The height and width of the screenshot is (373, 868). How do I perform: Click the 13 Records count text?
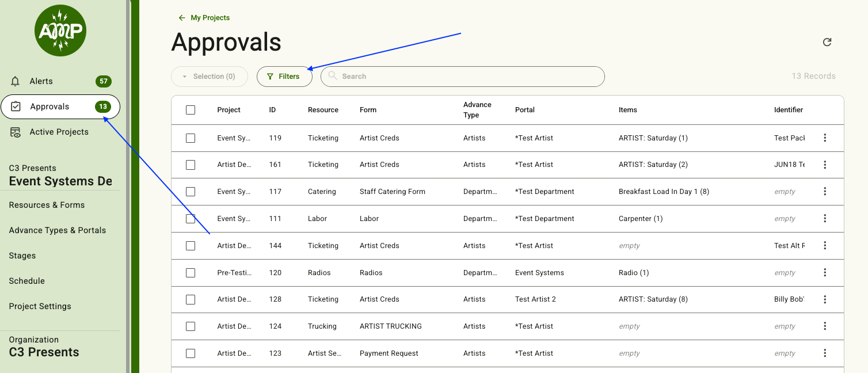pos(813,76)
